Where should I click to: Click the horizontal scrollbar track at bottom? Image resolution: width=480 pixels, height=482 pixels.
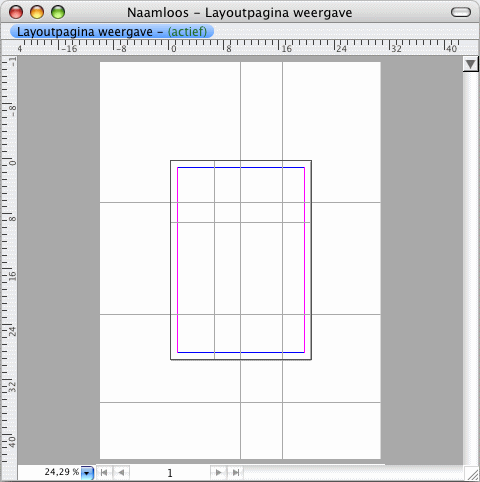tap(353, 473)
